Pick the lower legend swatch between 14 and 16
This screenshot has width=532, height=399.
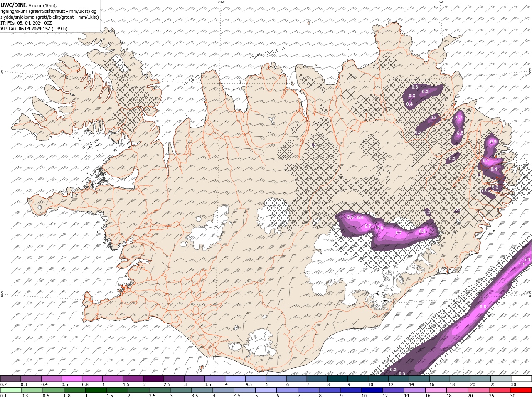tap(415, 390)
